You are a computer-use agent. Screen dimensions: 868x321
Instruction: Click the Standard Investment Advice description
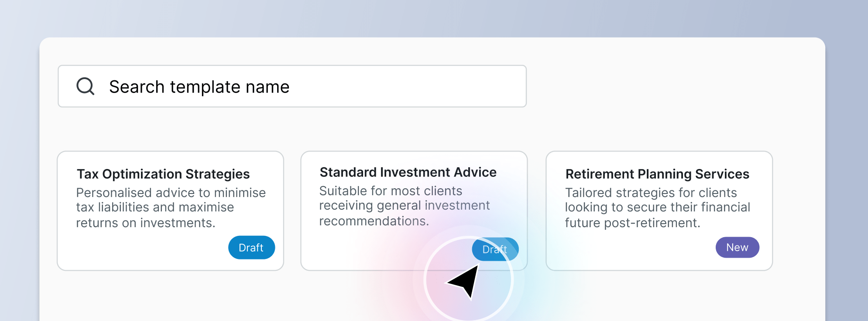[x=404, y=206]
